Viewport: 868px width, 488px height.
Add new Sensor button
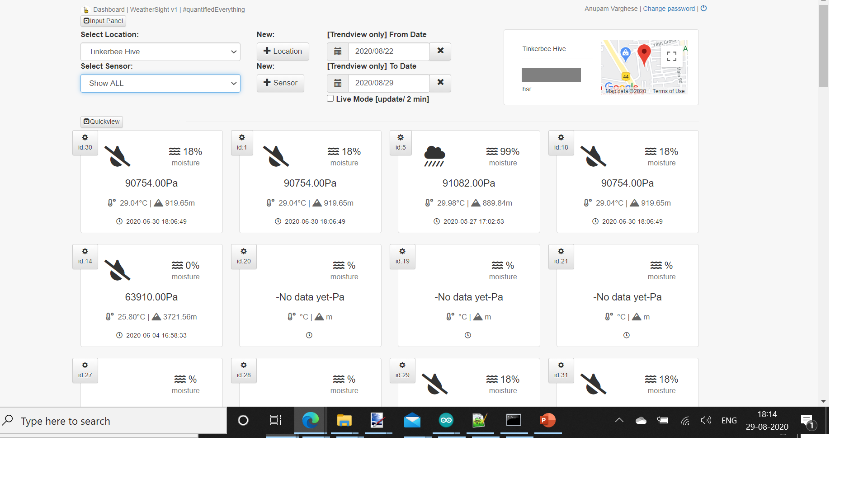280,83
